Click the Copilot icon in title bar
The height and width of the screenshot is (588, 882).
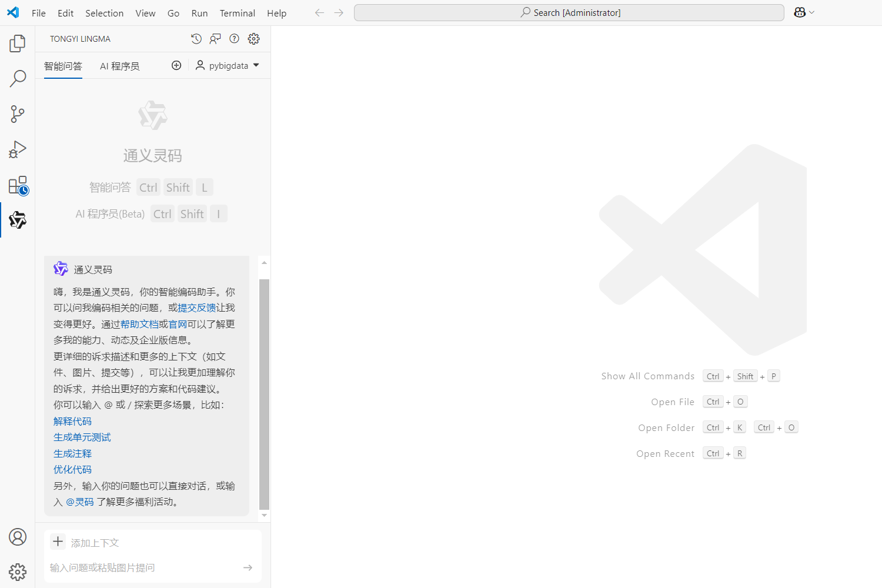click(800, 12)
